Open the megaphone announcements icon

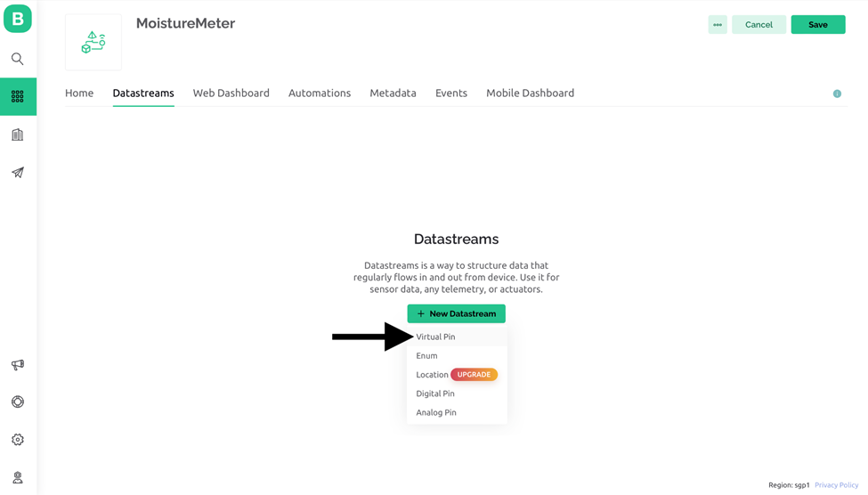18,364
